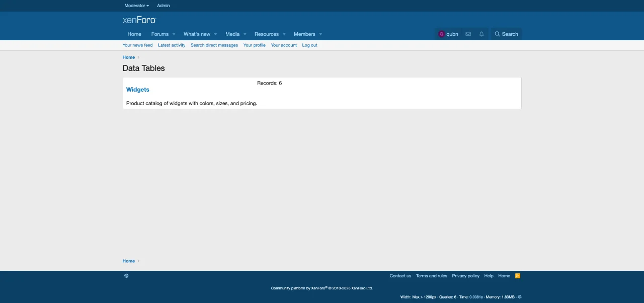Click the Log out link
This screenshot has width=644, height=303.
309,45
